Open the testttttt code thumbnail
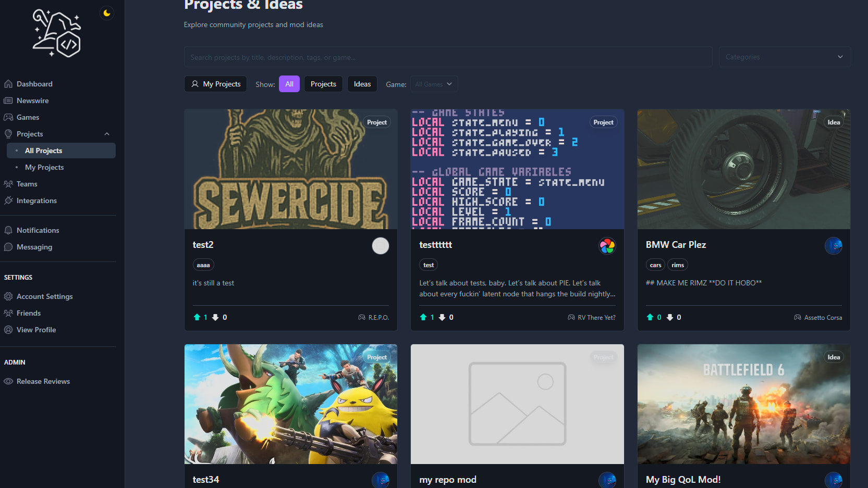Viewport: 868px width, 488px height. (x=517, y=169)
